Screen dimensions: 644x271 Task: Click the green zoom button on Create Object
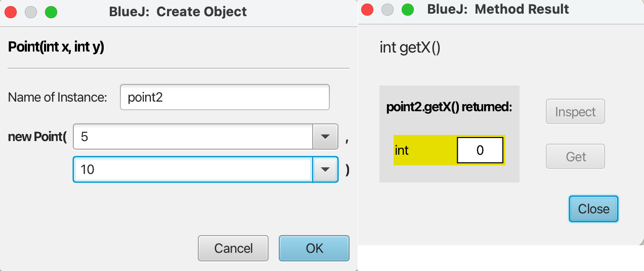51,12
